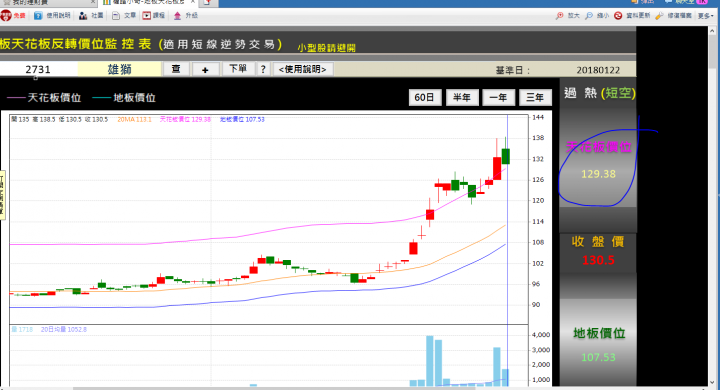Click the 天花板價位 legend label

54,98
